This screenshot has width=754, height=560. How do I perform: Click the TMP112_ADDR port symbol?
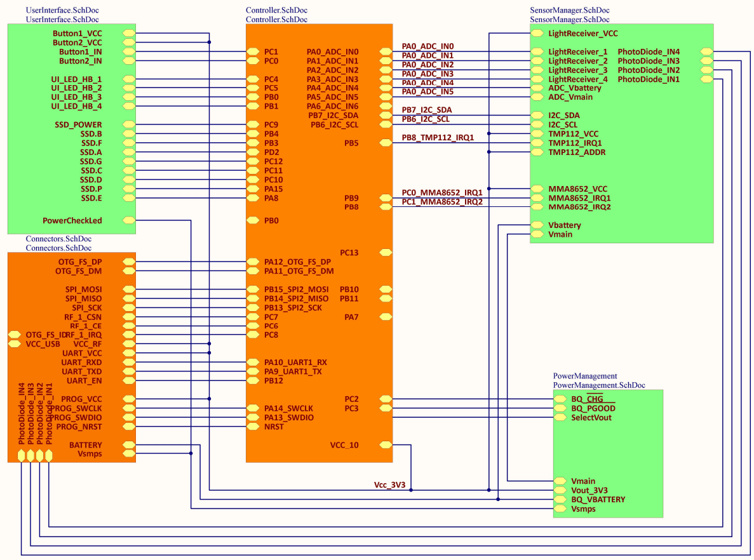point(537,152)
